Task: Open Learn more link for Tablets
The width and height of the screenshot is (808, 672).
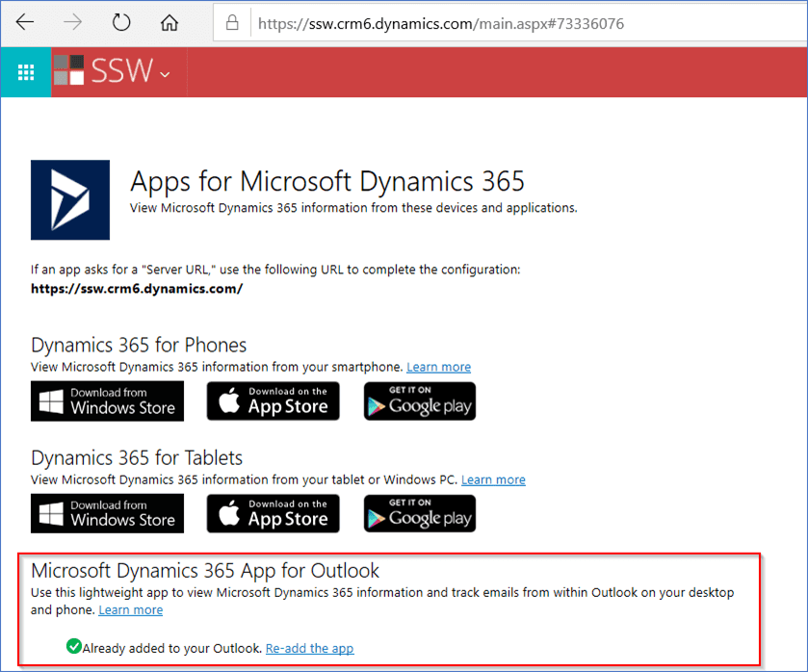Action: pyautogui.click(x=493, y=479)
